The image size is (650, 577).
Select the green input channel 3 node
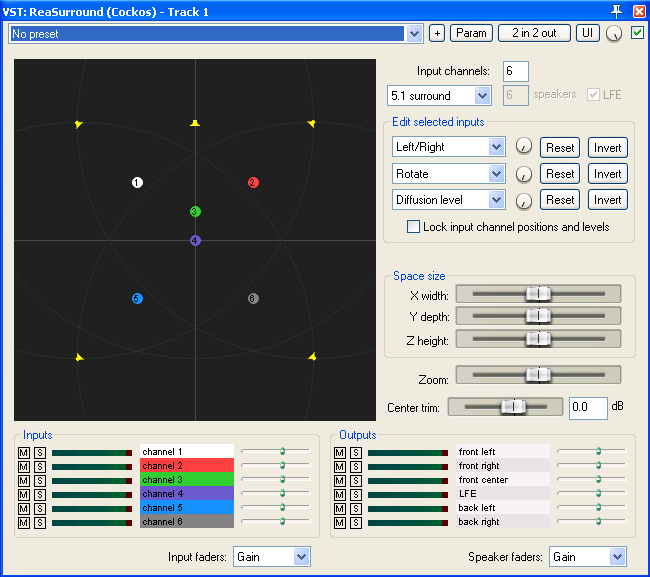tap(195, 211)
